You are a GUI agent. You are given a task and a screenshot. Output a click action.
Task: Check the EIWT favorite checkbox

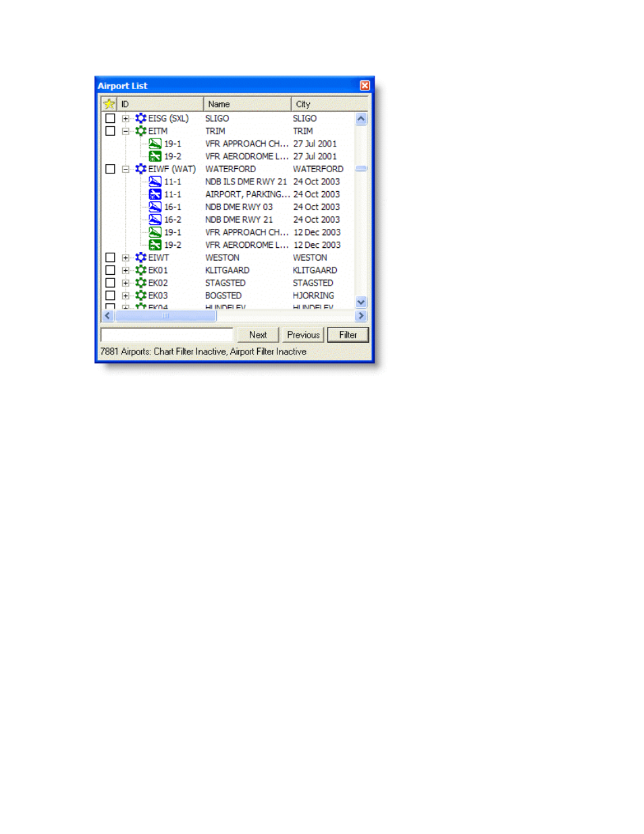tap(110, 257)
